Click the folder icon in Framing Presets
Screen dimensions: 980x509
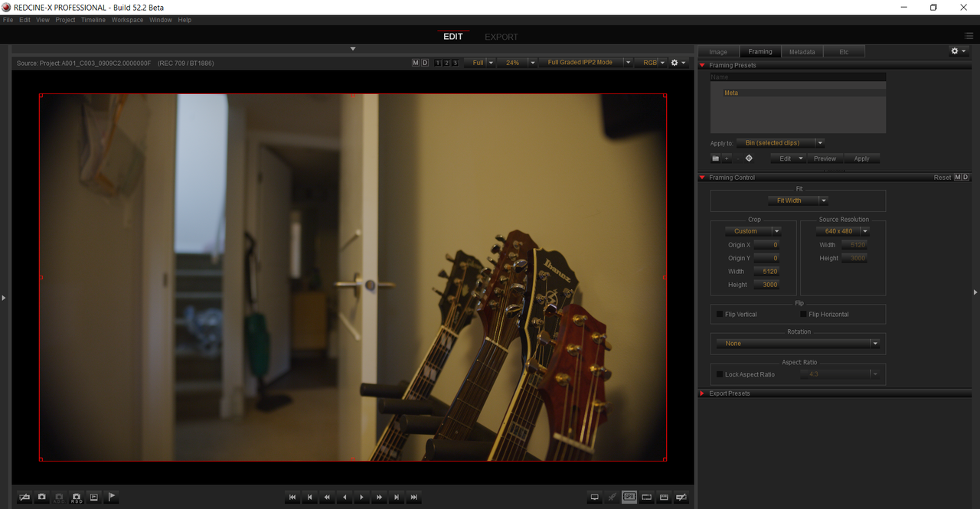click(715, 158)
